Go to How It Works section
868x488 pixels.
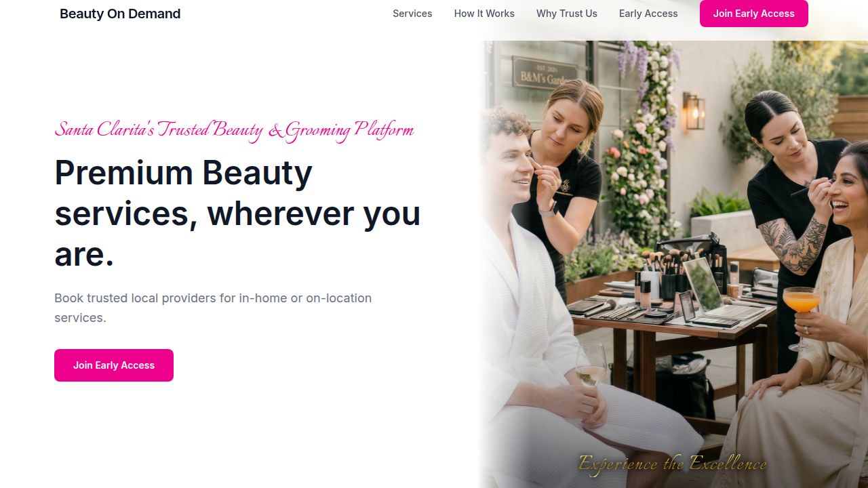[x=484, y=14]
